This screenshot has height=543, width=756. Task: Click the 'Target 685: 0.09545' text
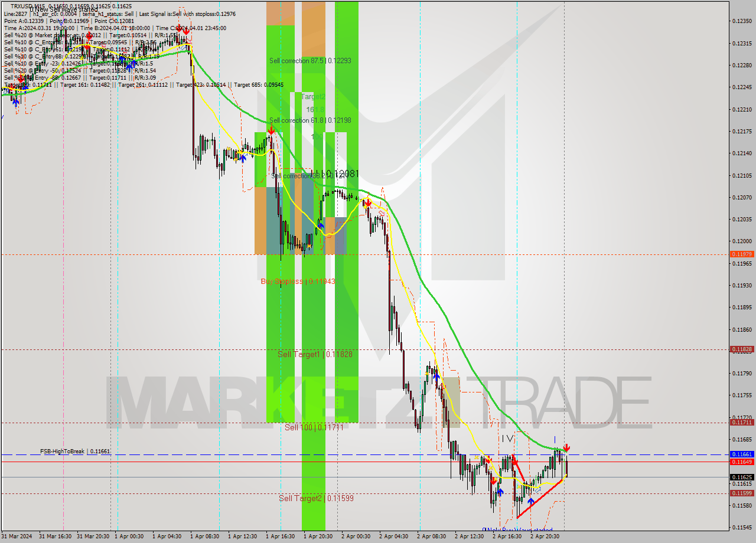pyautogui.click(x=259, y=85)
